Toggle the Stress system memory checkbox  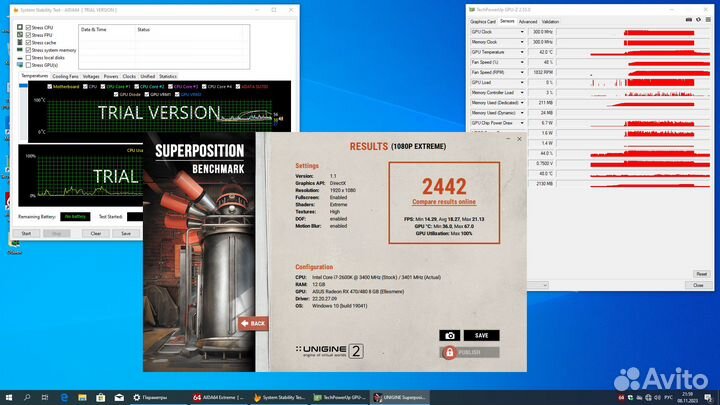[x=28, y=50]
